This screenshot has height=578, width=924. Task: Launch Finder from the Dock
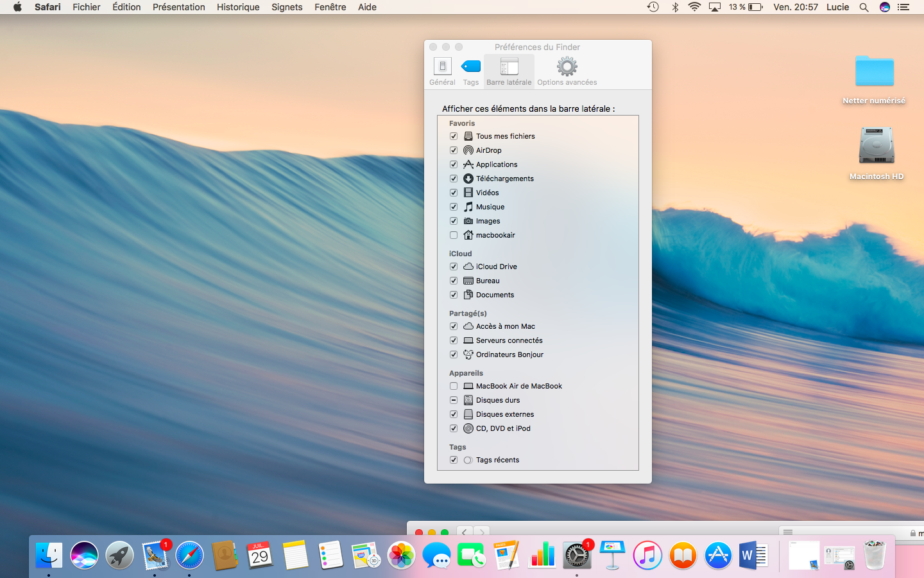click(49, 555)
